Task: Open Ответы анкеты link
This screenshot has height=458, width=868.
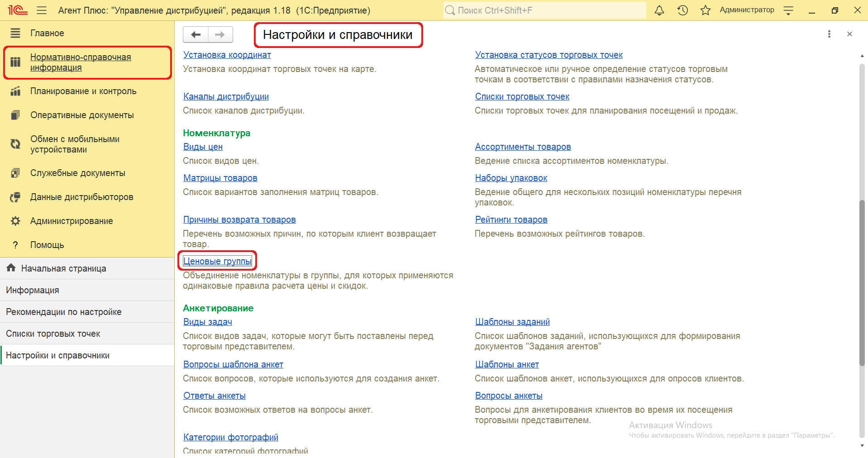Action: 215,396
